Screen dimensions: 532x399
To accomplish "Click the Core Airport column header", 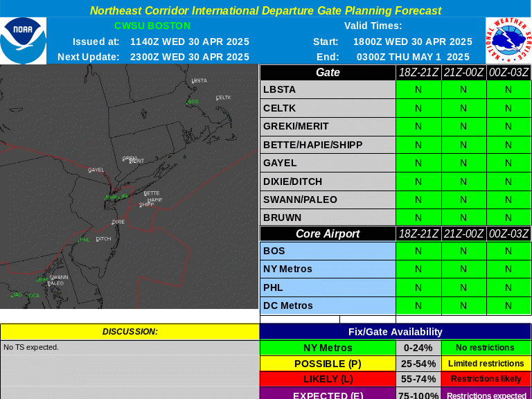I will click(x=328, y=233).
